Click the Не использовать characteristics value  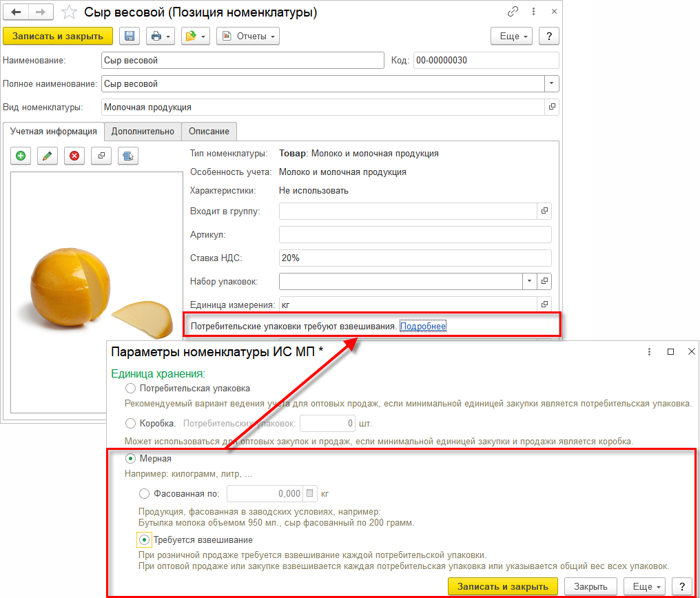(x=314, y=191)
